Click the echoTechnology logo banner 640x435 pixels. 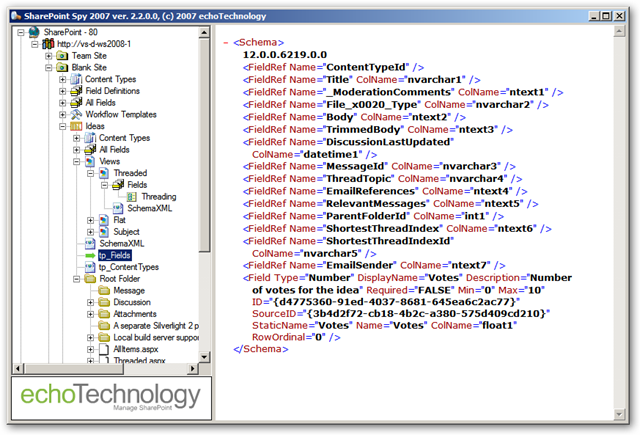[x=111, y=398]
